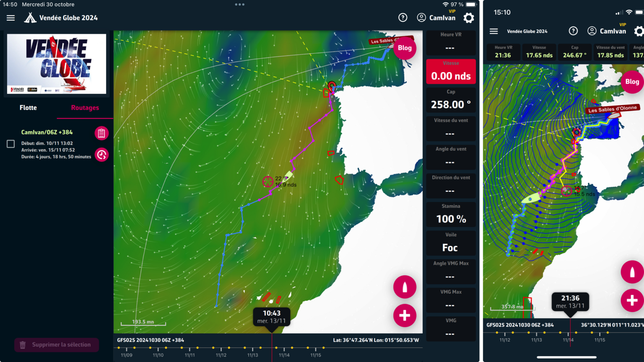
Task: Click the routing recalculation circular-arrow icon
Action: coord(101,154)
